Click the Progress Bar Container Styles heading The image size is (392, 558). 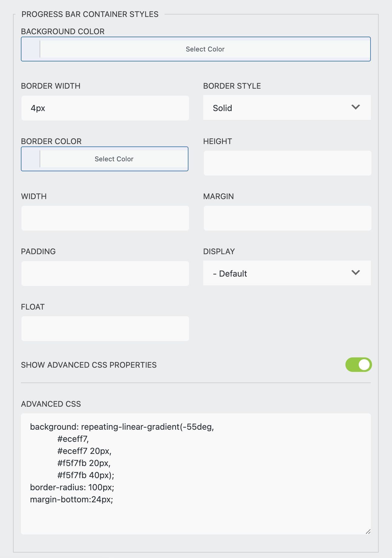[x=90, y=14]
